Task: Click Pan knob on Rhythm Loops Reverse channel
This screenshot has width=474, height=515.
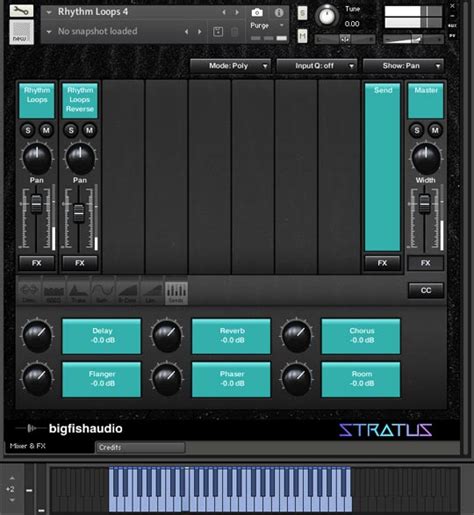Action: tap(80, 159)
